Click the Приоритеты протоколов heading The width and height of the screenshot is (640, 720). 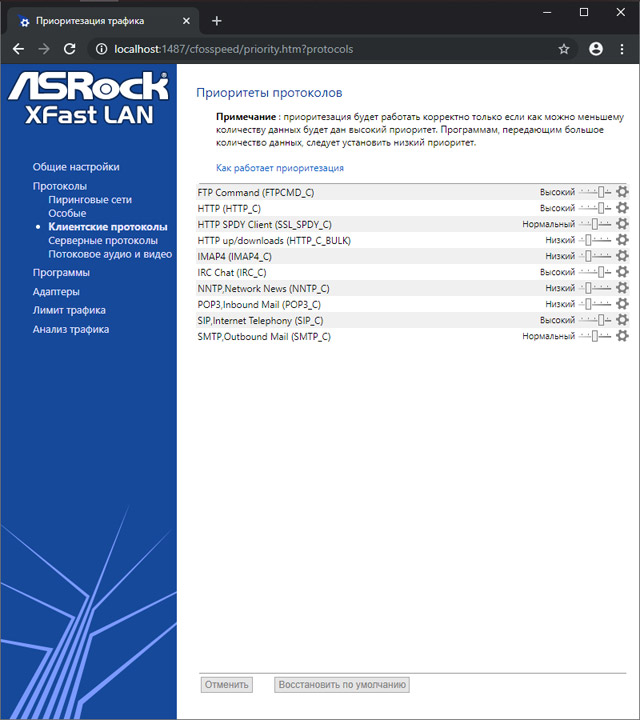point(269,93)
